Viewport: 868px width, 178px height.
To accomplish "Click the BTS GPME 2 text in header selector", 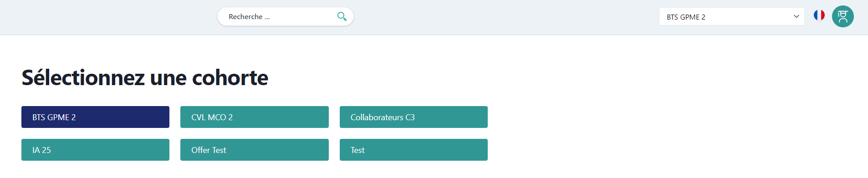I will point(686,17).
